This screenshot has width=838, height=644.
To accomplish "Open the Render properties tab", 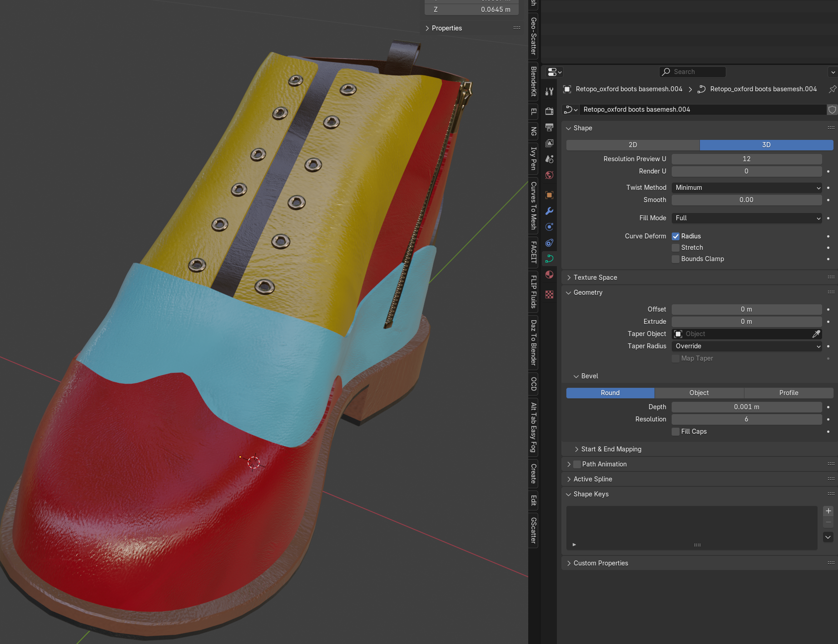I will point(549,111).
